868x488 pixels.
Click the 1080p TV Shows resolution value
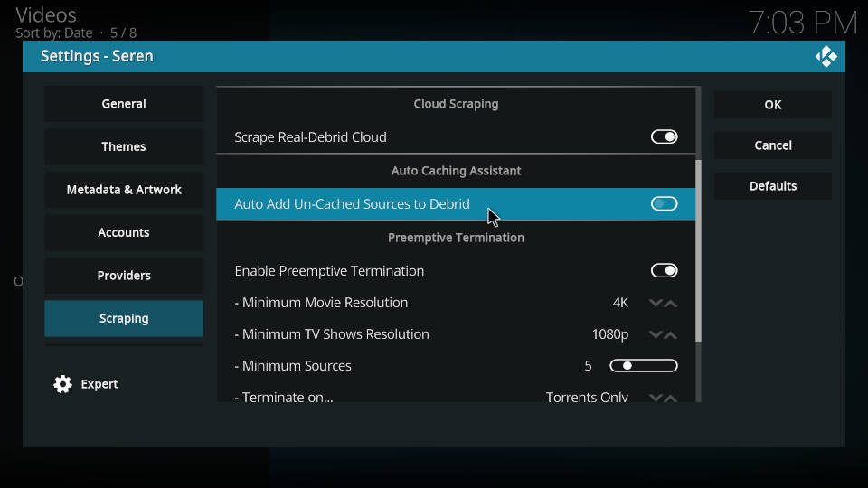(x=610, y=334)
